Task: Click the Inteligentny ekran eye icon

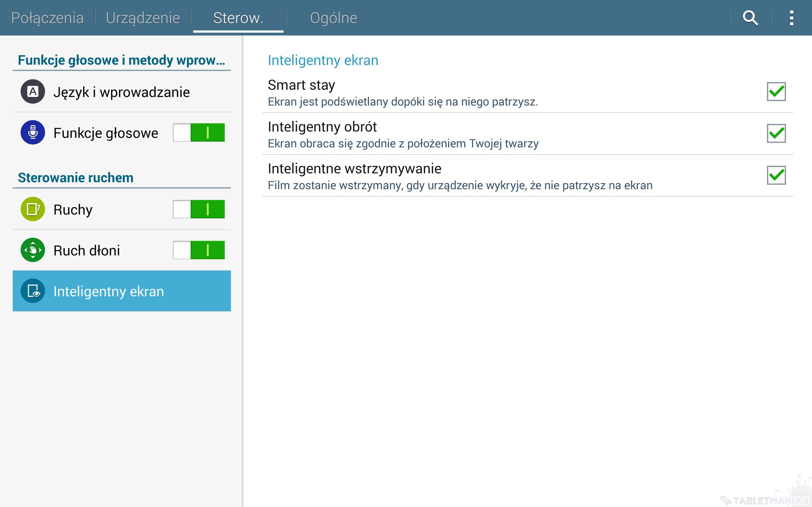Action: pyautogui.click(x=33, y=291)
